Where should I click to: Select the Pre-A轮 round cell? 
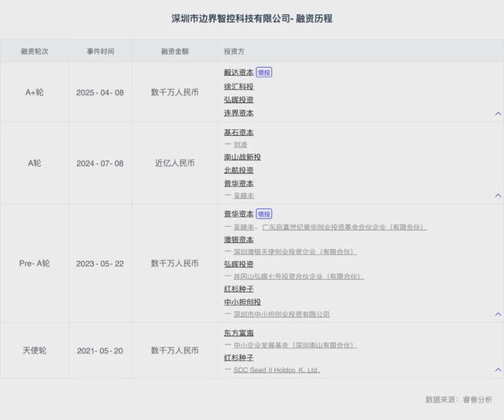(x=34, y=263)
